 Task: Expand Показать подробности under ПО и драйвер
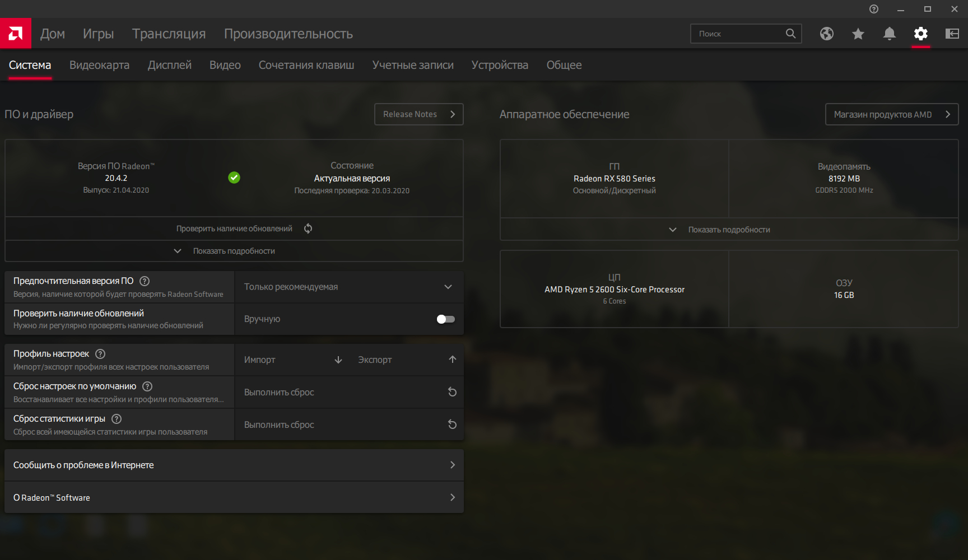234,251
